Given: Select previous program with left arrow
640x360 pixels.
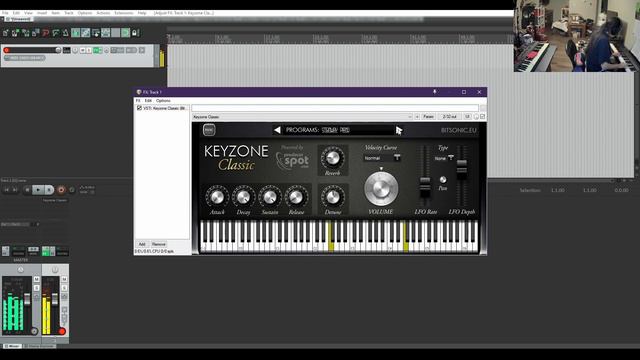Looking at the screenshot, I should [x=277, y=130].
